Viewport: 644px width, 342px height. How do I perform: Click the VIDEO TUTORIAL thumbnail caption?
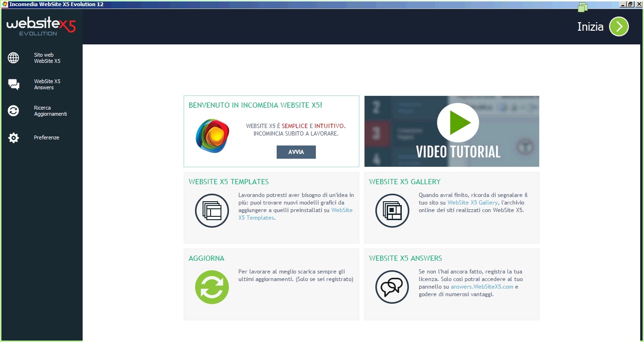458,152
